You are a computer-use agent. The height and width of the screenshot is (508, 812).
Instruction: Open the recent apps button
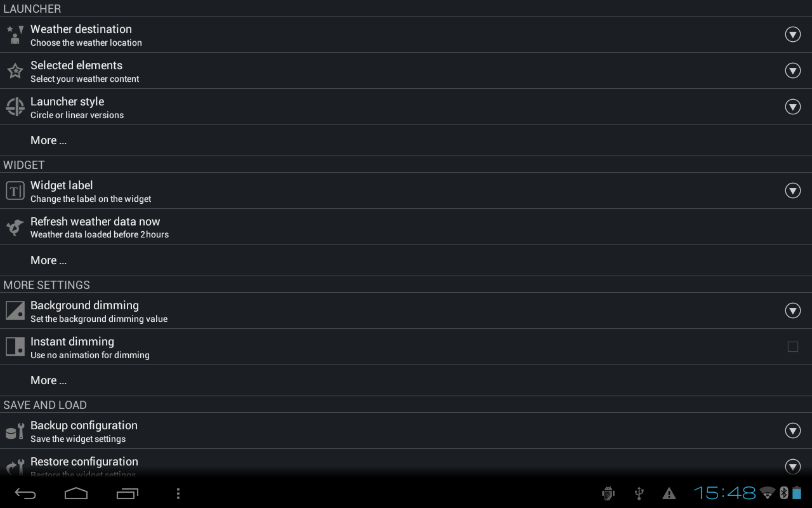(128, 493)
